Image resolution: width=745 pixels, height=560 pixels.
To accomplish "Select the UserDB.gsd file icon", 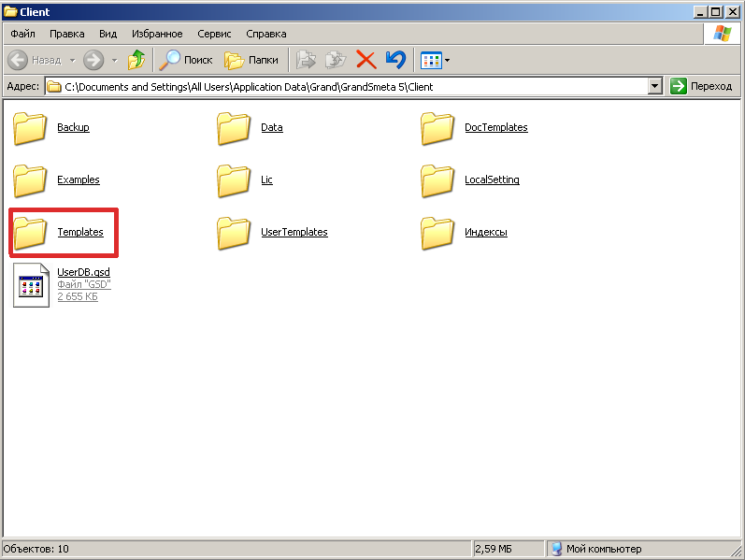I will [x=31, y=285].
